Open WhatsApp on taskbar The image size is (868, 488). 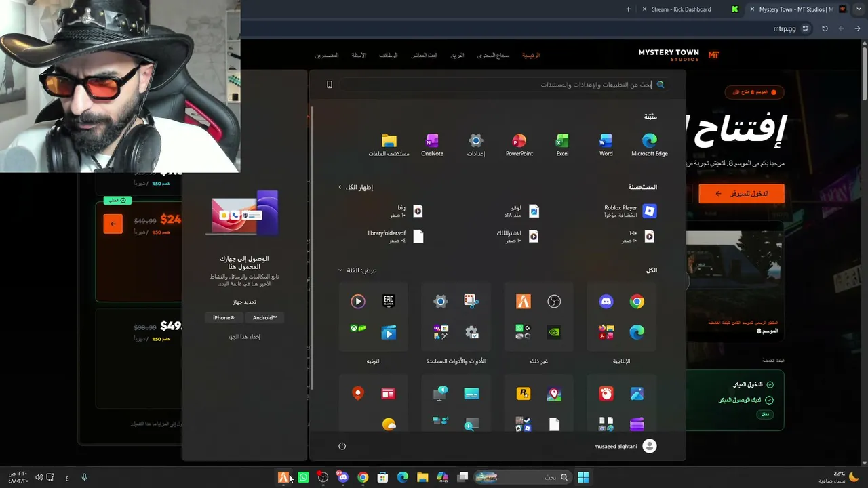(303, 477)
